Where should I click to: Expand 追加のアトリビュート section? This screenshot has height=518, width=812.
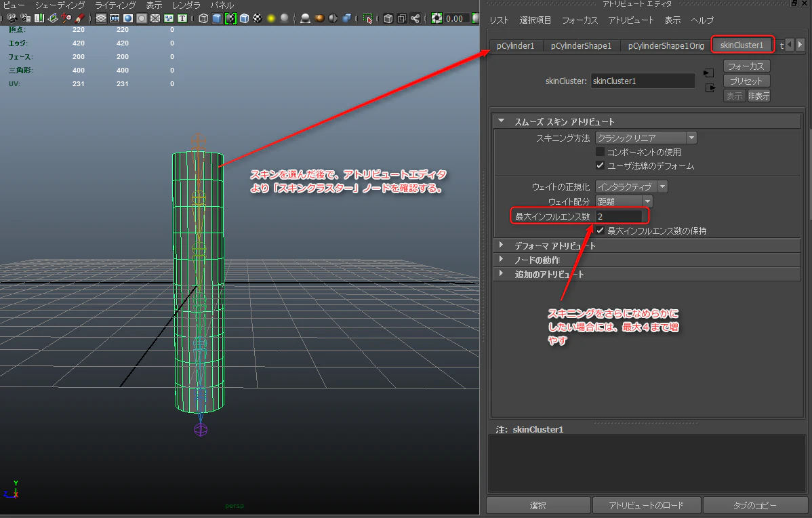click(502, 273)
